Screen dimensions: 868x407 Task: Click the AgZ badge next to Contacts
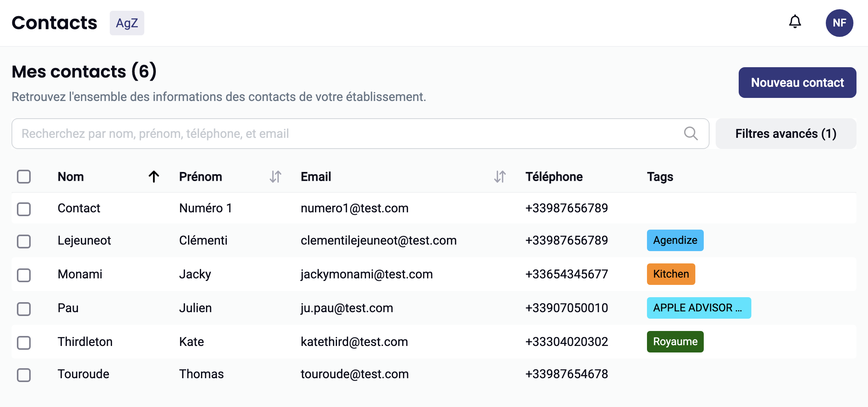pyautogui.click(x=127, y=23)
